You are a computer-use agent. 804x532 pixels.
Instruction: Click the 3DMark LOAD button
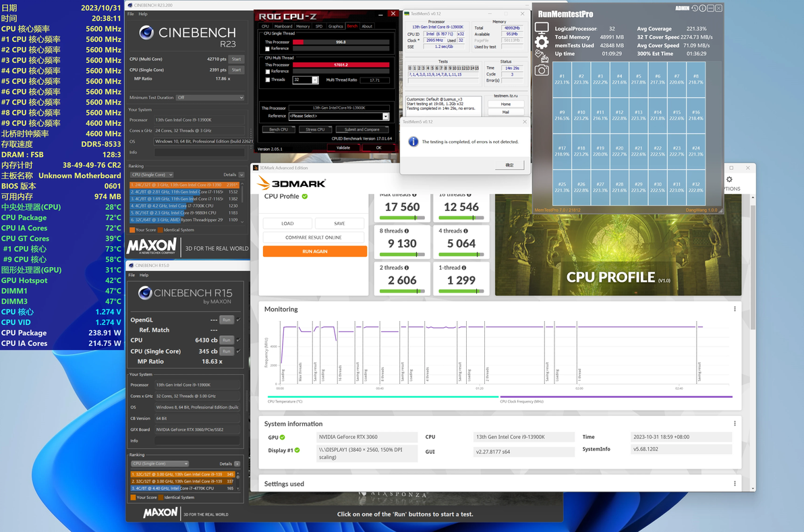point(287,223)
